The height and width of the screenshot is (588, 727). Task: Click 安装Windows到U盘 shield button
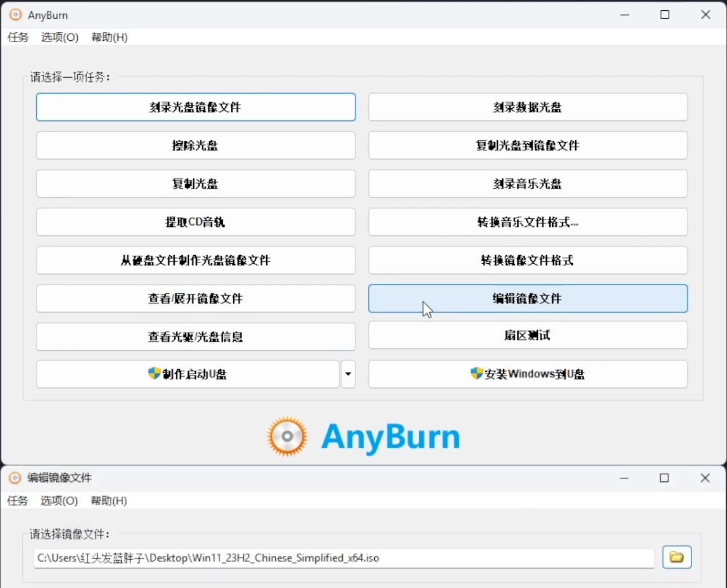[528, 374]
